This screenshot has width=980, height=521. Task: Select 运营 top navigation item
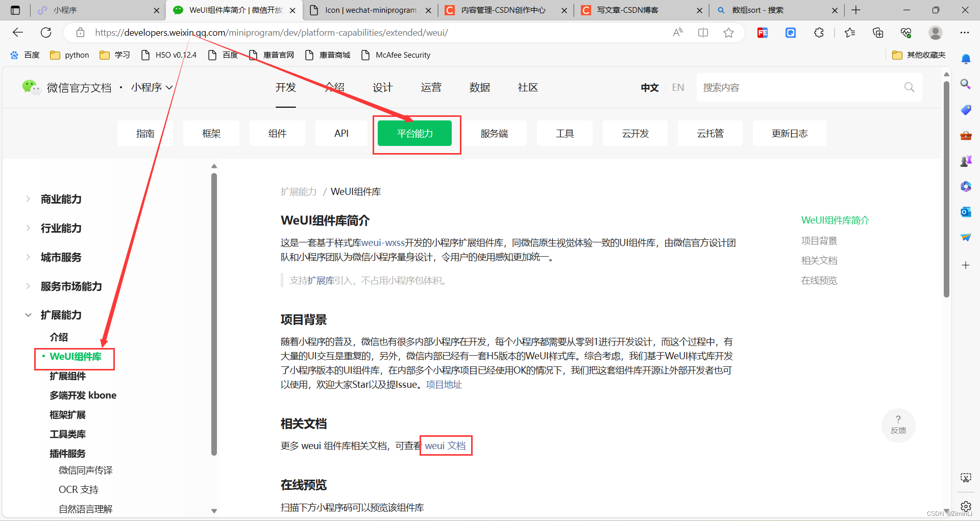431,87
